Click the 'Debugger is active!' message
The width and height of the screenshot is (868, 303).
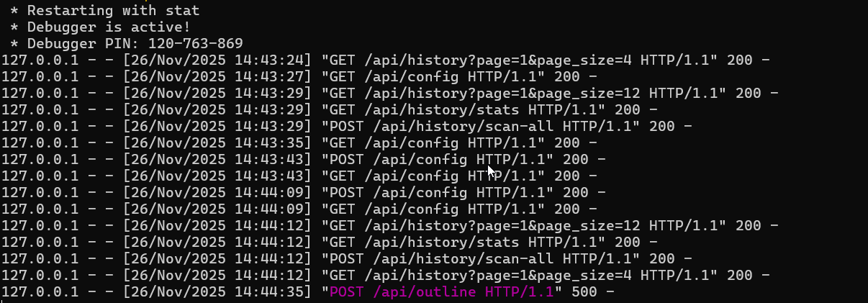point(101,27)
